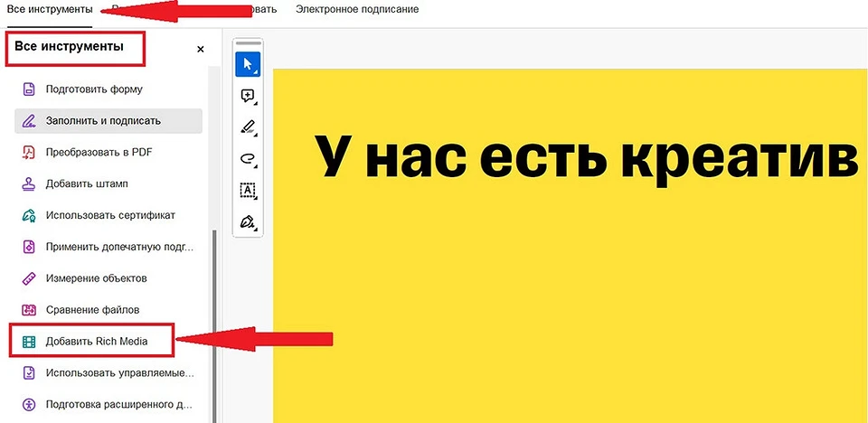Select the add comment tool

click(248, 97)
